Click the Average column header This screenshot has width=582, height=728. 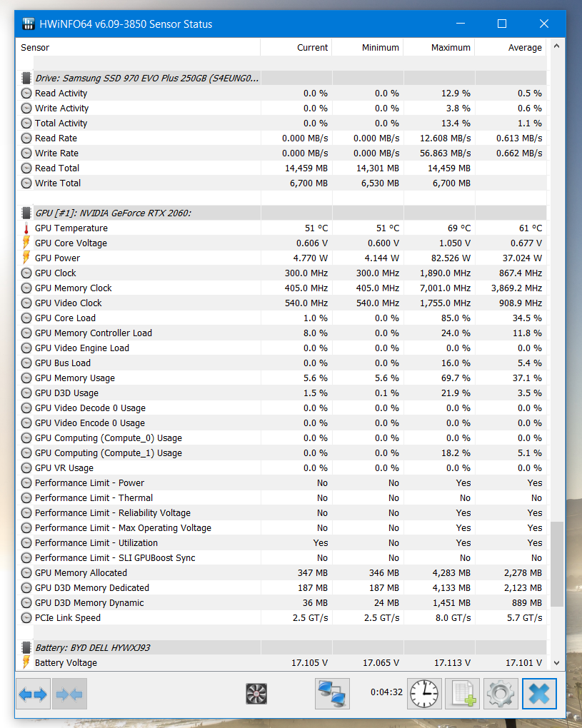(511, 47)
